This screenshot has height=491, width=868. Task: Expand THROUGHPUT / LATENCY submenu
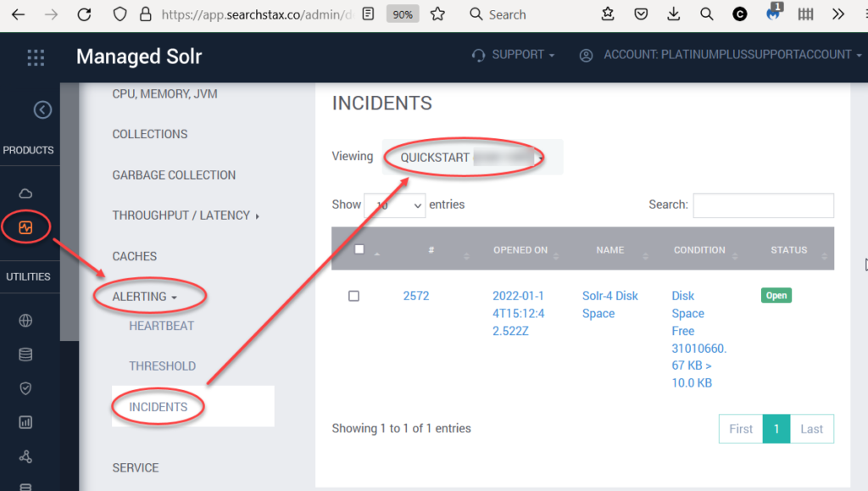coord(186,216)
